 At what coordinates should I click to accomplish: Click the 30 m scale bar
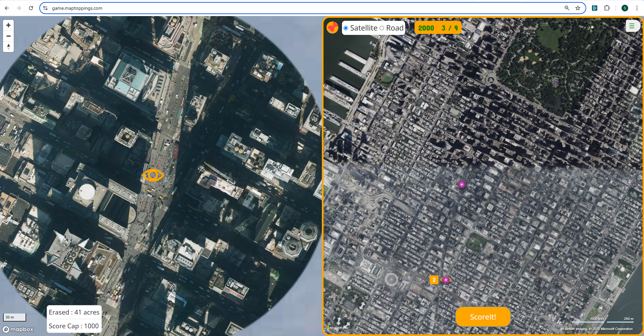tap(14, 317)
